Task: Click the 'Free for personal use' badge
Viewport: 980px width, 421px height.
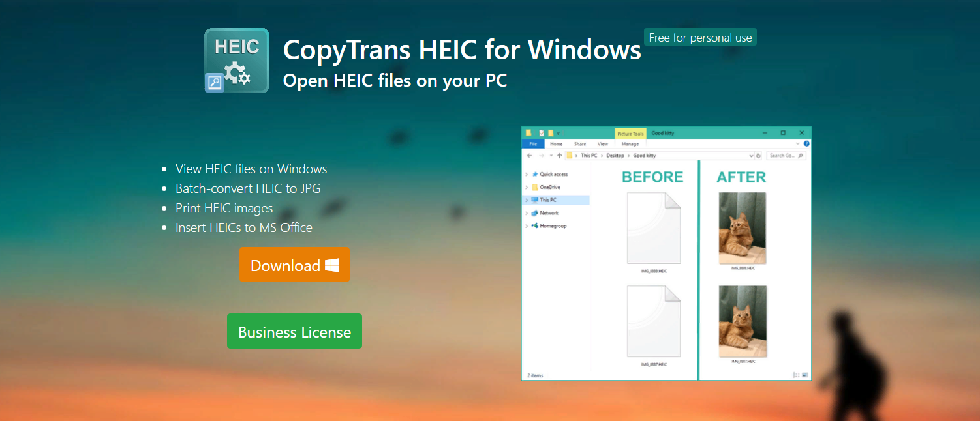Action: tap(700, 38)
